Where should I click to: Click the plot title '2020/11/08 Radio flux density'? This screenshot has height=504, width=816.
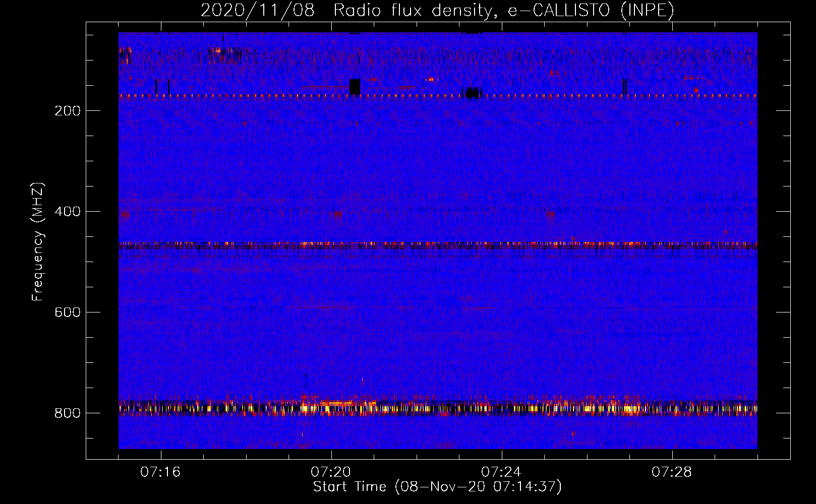click(437, 10)
